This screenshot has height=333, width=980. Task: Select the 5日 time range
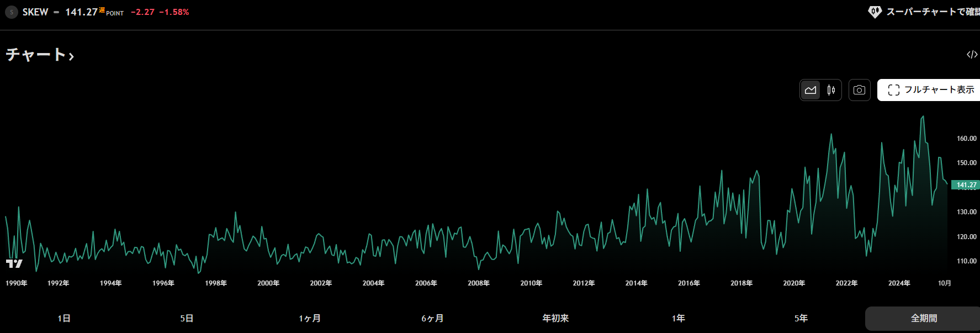click(187, 319)
